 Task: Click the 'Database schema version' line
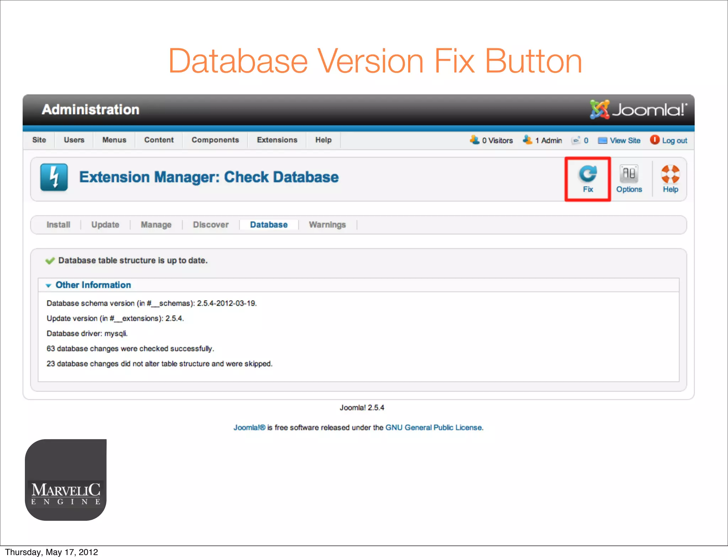click(152, 303)
